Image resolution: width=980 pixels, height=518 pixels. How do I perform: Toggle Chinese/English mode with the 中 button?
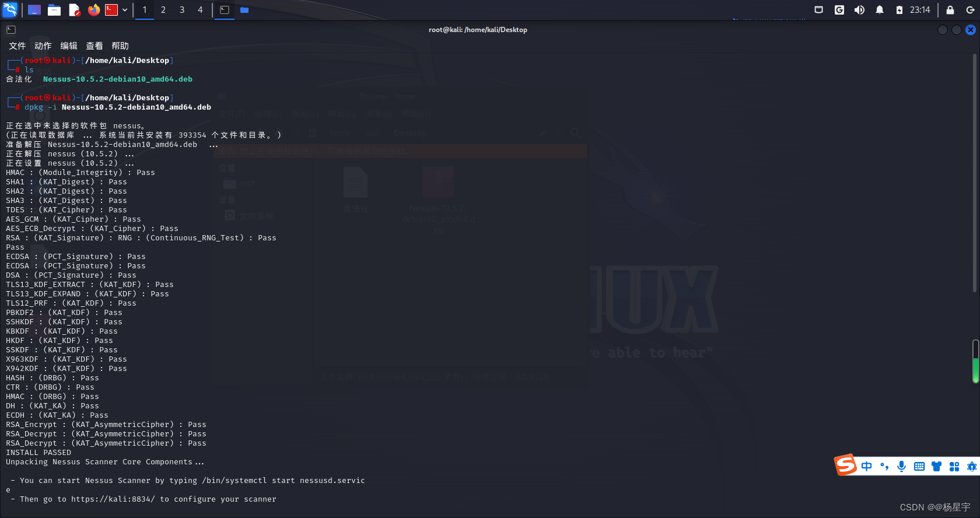point(867,466)
